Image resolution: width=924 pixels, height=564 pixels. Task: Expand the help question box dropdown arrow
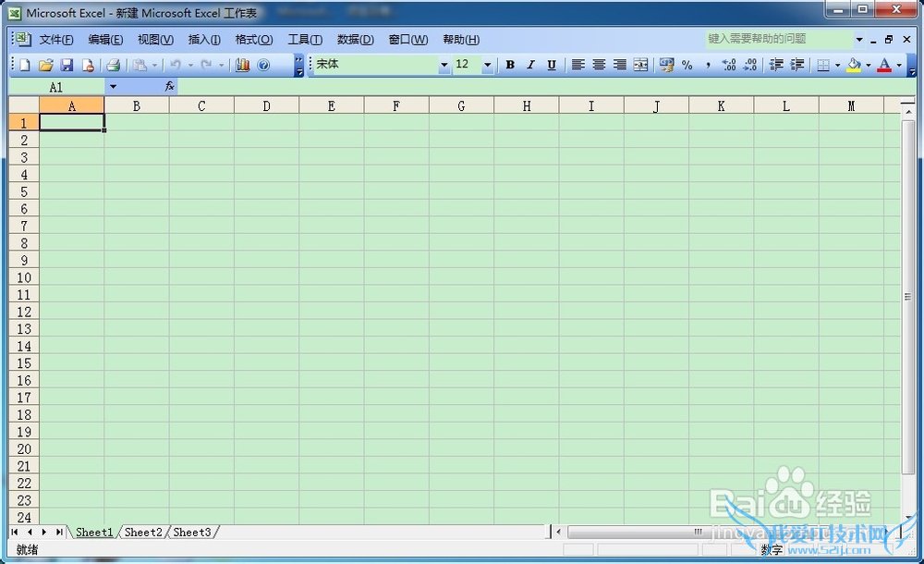(x=859, y=40)
